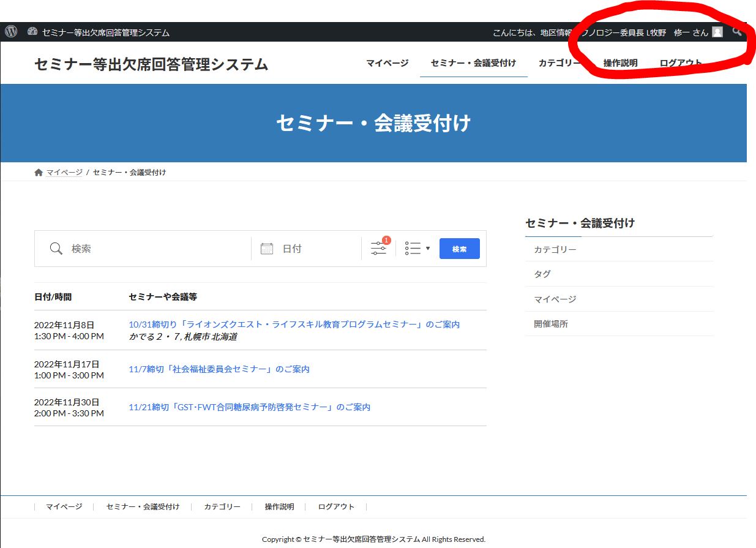The image size is (756, 548).
Task: Click the home icon in the breadcrumb
Action: [39, 173]
